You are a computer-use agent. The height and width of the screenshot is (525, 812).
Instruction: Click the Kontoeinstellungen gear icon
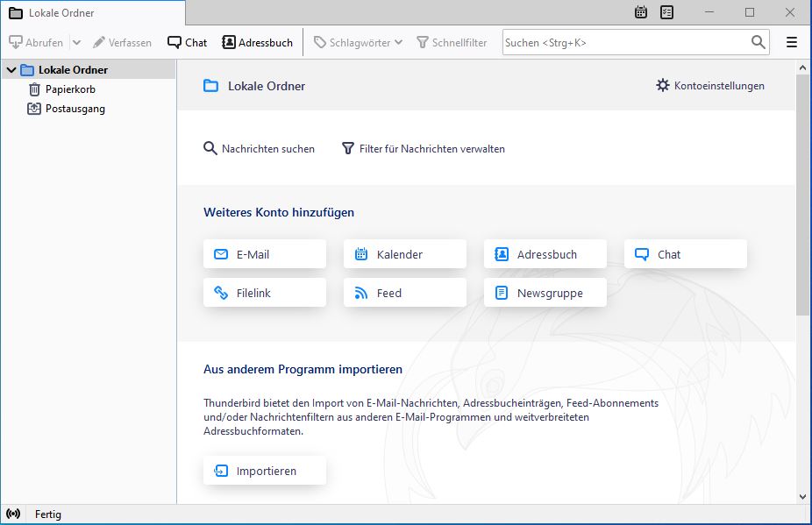(x=663, y=86)
